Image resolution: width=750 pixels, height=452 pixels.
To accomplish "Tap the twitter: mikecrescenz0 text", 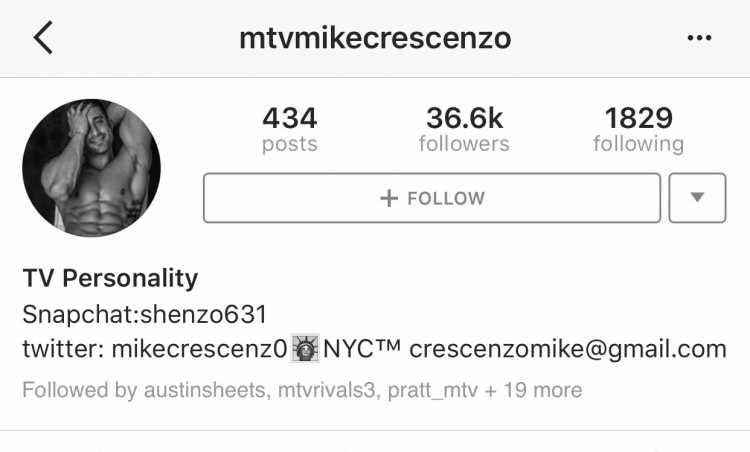I will [x=155, y=349].
